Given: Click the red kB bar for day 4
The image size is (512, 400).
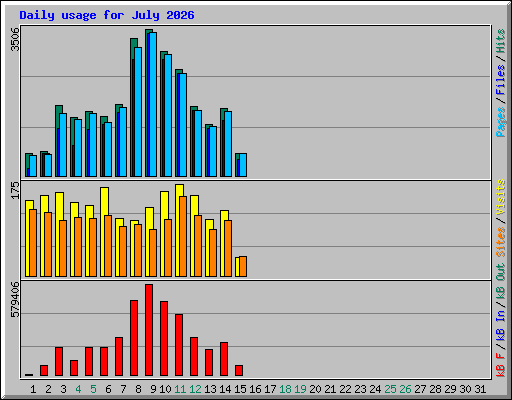Looking at the screenshot, I should (74, 368).
